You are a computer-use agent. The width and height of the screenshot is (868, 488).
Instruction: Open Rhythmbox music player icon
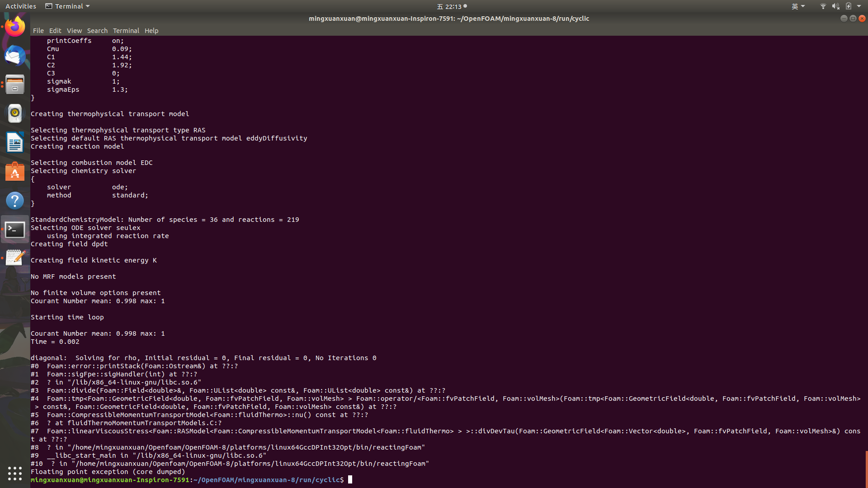(15, 113)
